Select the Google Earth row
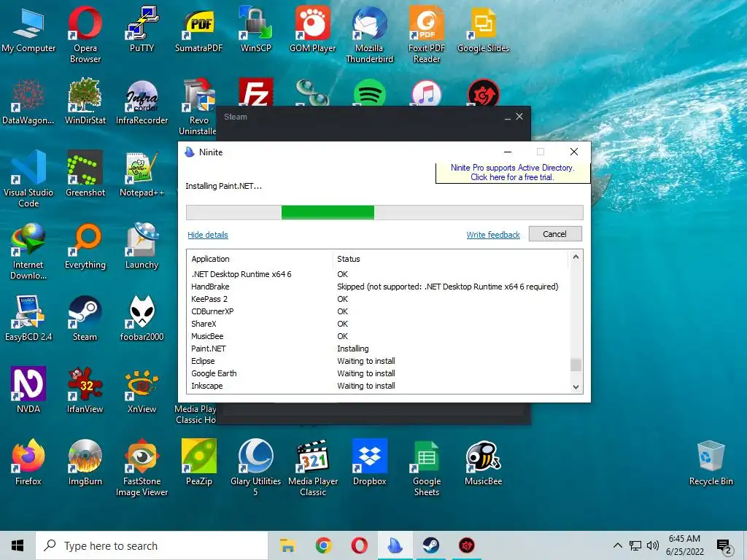The image size is (747, 560). [379, 373]
